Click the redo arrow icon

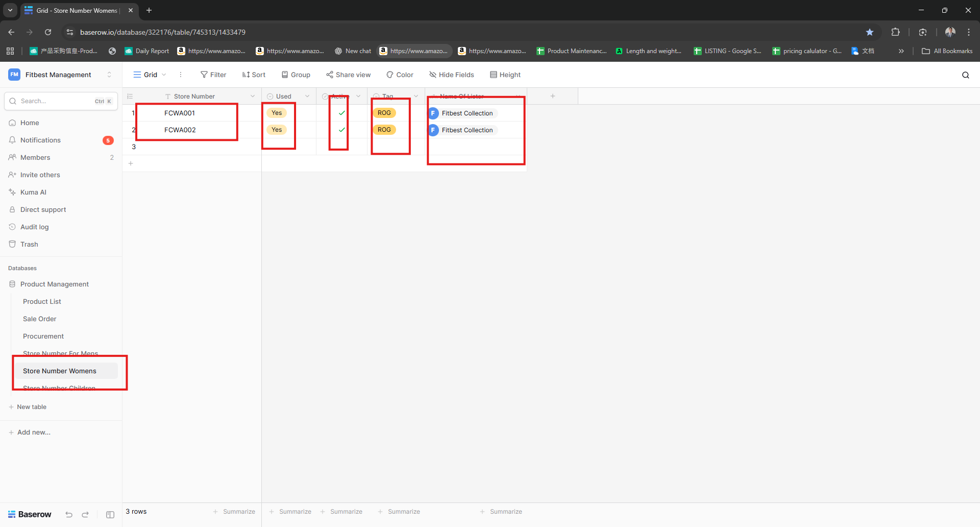pos(85,515)
